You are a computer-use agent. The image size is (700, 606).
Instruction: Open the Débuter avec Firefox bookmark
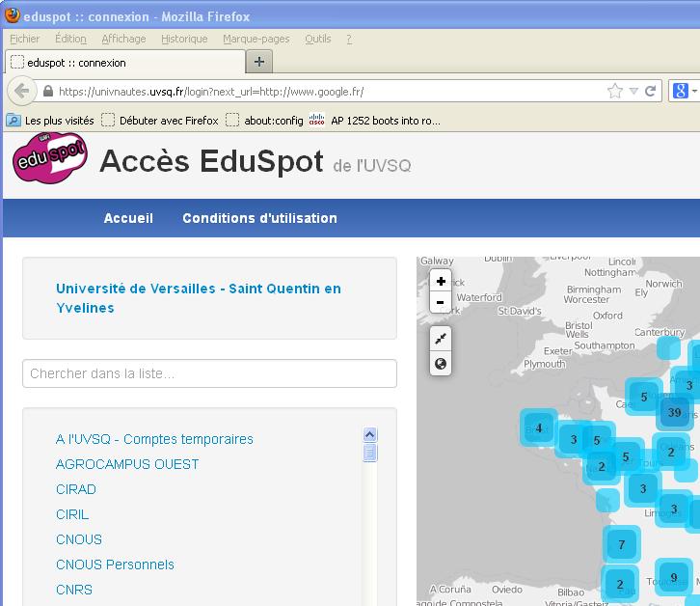[x=160, y=121]
